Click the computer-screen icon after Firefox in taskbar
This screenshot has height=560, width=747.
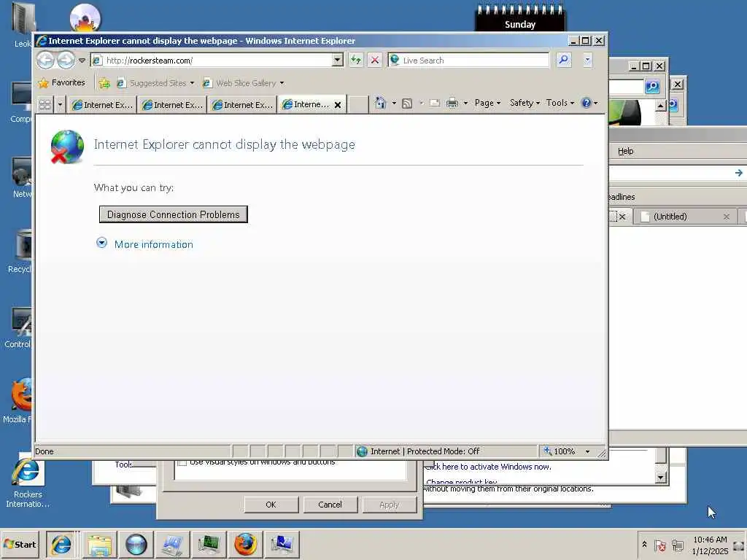(x=282, y=544)
